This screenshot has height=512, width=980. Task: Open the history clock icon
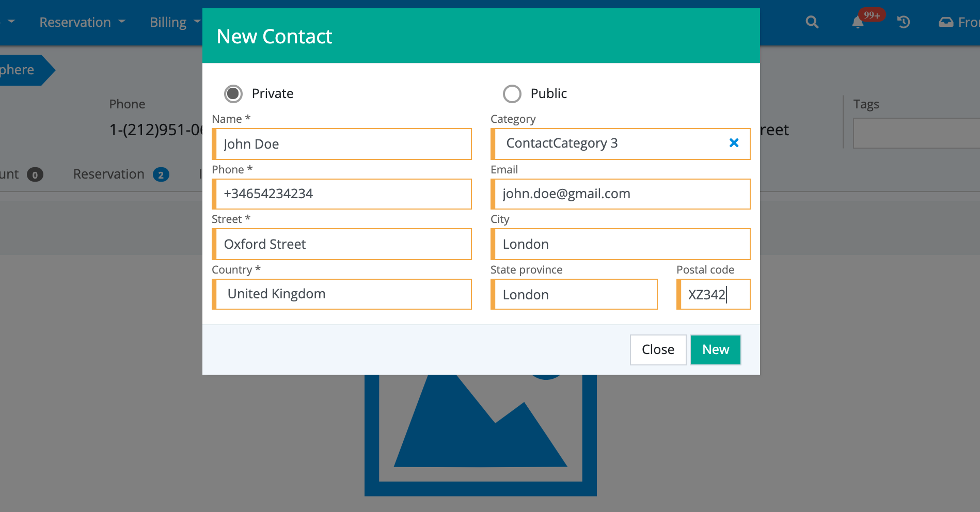[x=903, y=22]
